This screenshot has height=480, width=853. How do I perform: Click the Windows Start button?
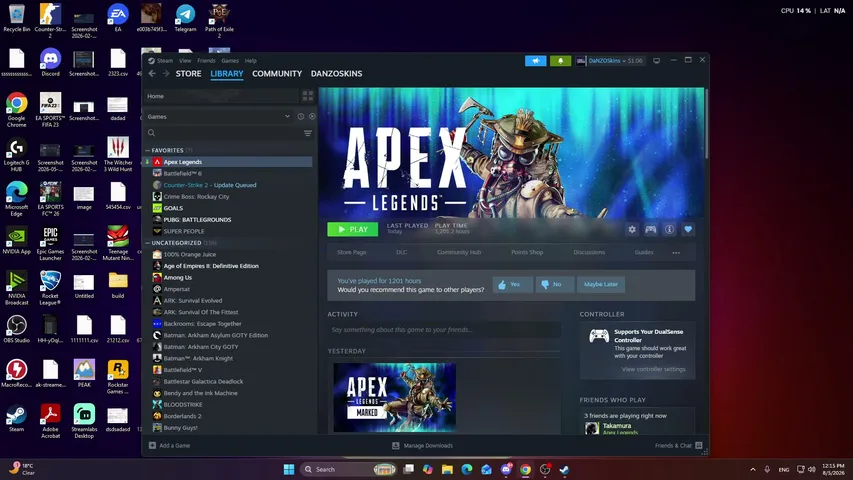(x=289, y=469)
